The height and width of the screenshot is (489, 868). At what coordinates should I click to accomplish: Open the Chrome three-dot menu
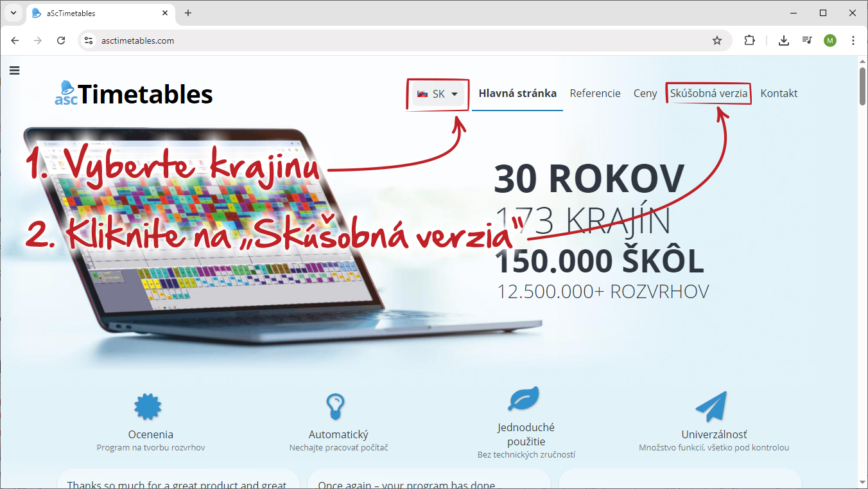tap(853, 40)
